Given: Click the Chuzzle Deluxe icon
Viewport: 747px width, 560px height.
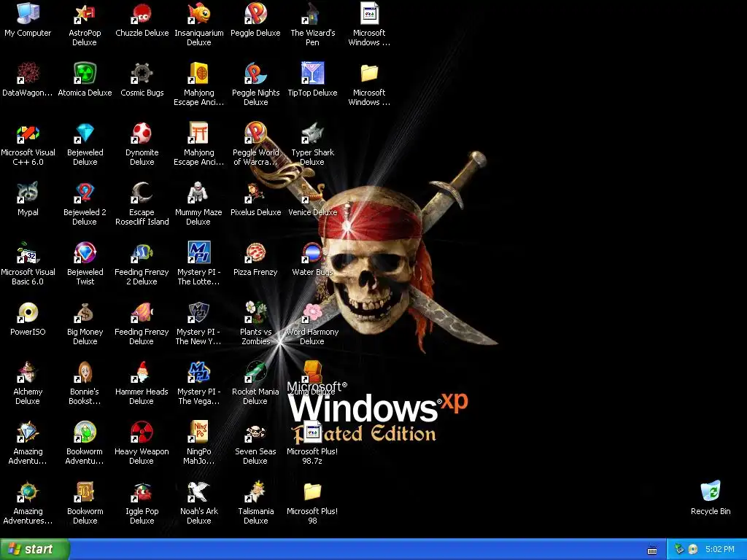Looking at the screenshot, I should pyautogui.click(x=142, y=14).
